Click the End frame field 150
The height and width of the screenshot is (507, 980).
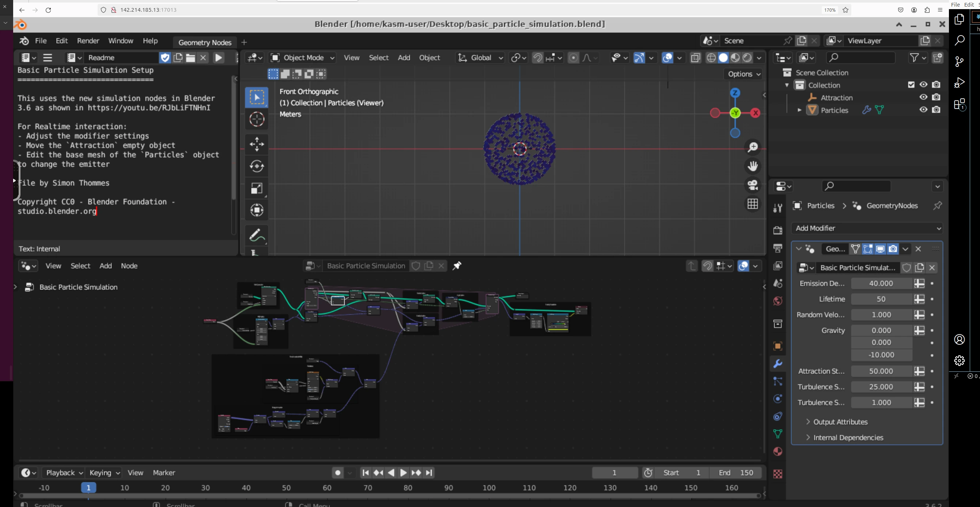click(x=735, y=472)
